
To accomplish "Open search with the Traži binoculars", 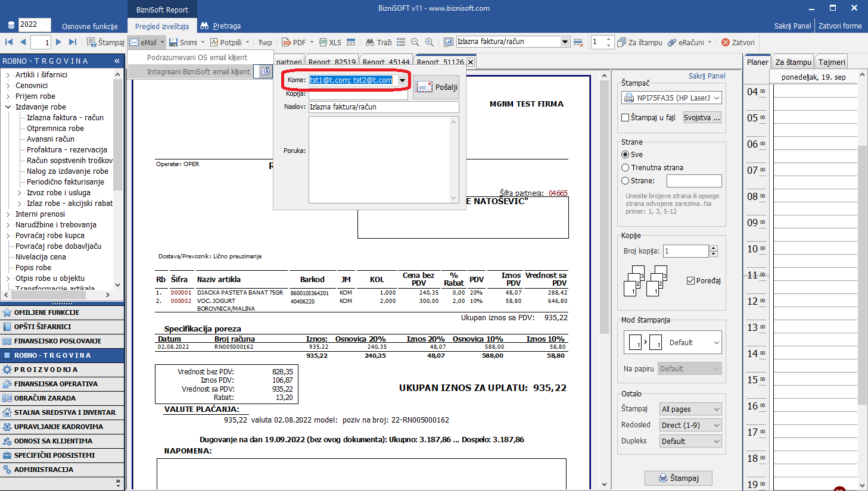I will pyautogui.click(x=370, y=42).
